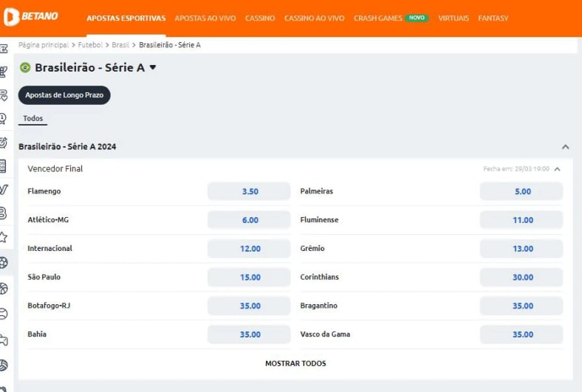Select the soccer ball sport icon
Image resolution: width=582 pixels, height=392 pixels.
(4, 263)
